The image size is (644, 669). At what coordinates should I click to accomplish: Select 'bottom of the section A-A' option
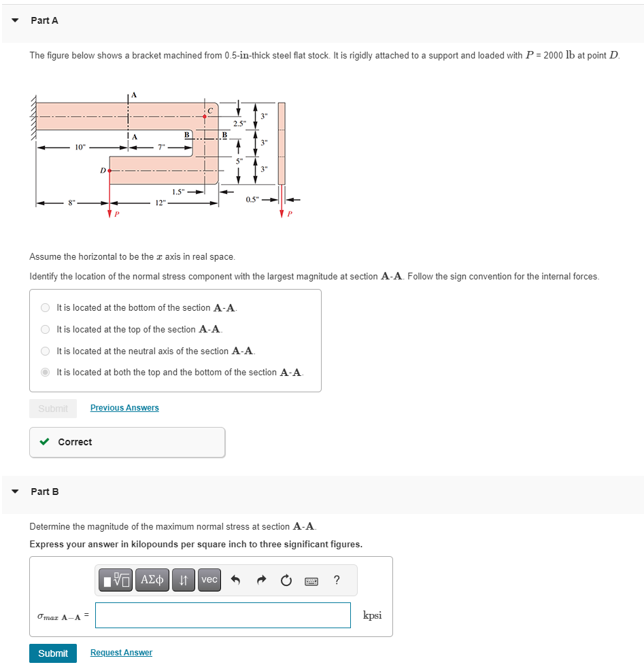(45, 307)
